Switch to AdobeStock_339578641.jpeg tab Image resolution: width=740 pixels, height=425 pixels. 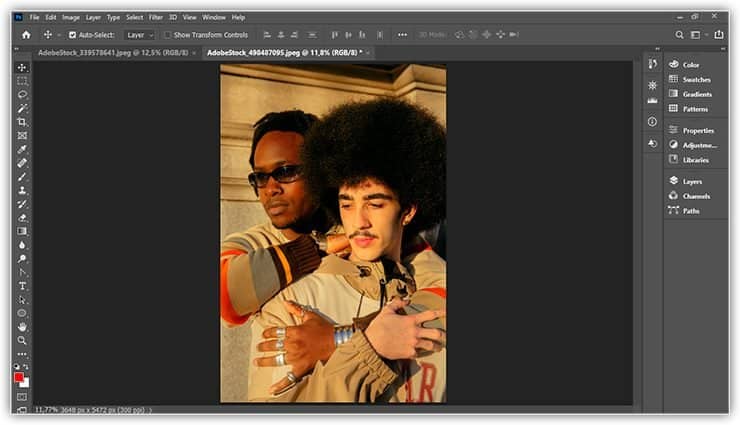pos(112,52)
